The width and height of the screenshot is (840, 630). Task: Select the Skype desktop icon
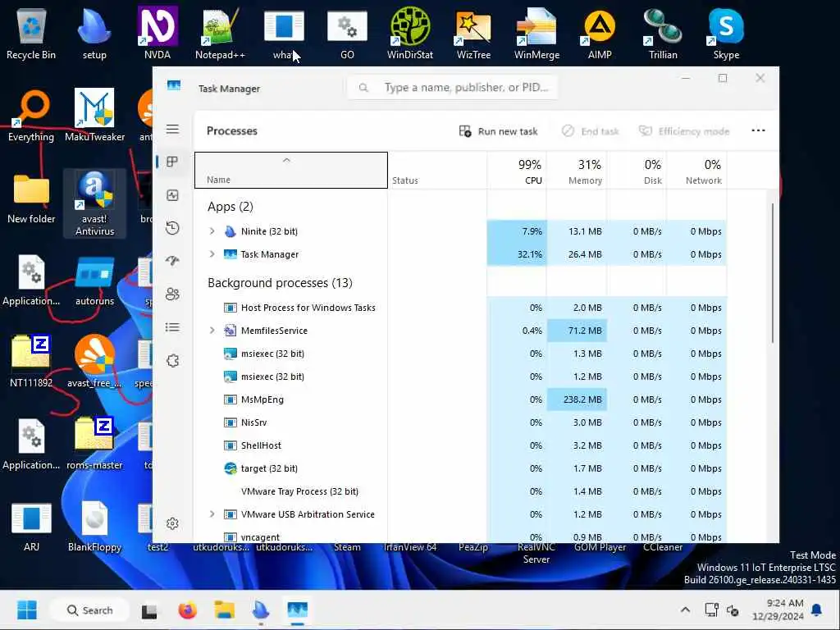726,33
